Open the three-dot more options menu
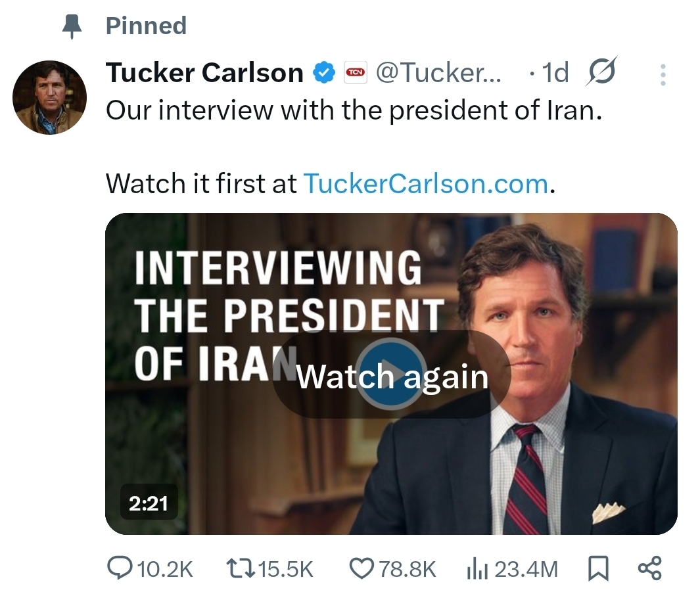The width and height of the screenshot is (700, 594). click(663, 74)
